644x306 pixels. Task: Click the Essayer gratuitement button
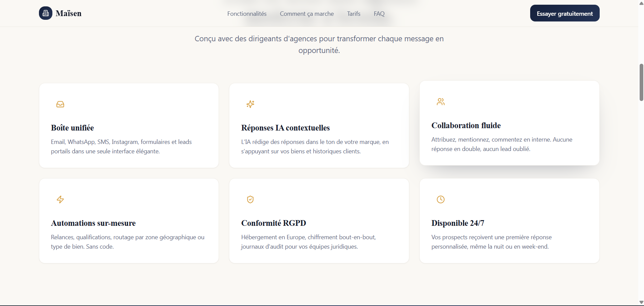tap(565, 13)
